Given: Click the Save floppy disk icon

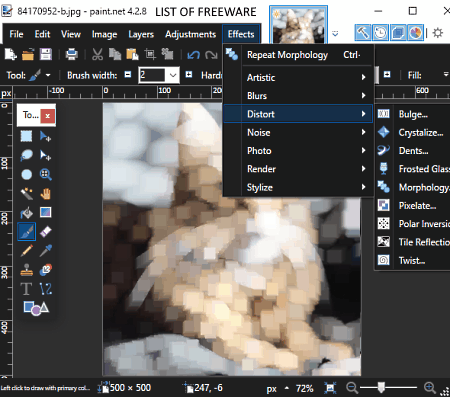Looking at the screenshot, I should 46,54.
